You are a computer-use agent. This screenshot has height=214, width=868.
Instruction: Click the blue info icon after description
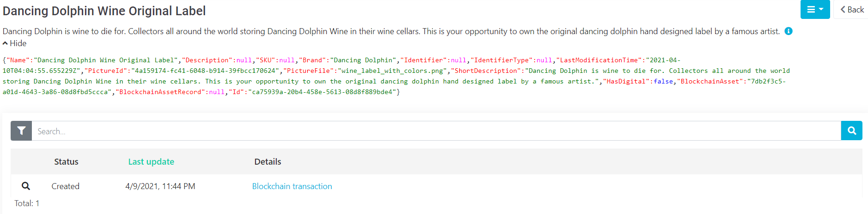pos(789,31)
